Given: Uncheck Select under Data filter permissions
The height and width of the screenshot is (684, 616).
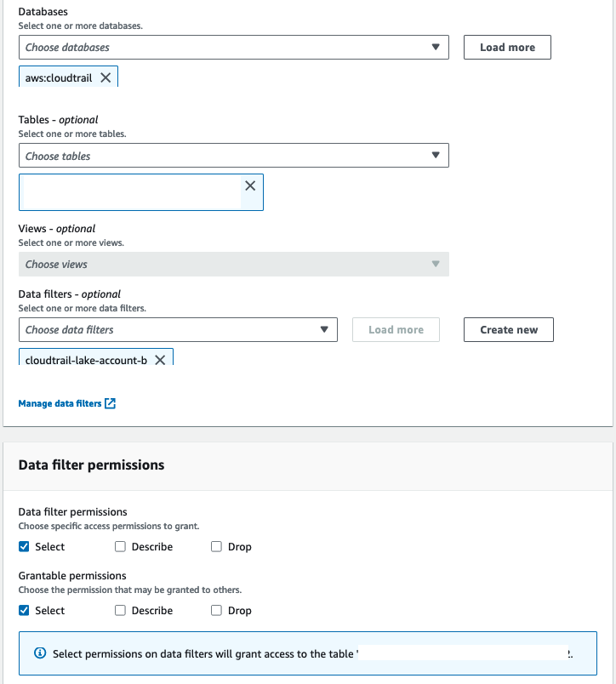Looking at the screenshot, I should click(x=24, y=546).
